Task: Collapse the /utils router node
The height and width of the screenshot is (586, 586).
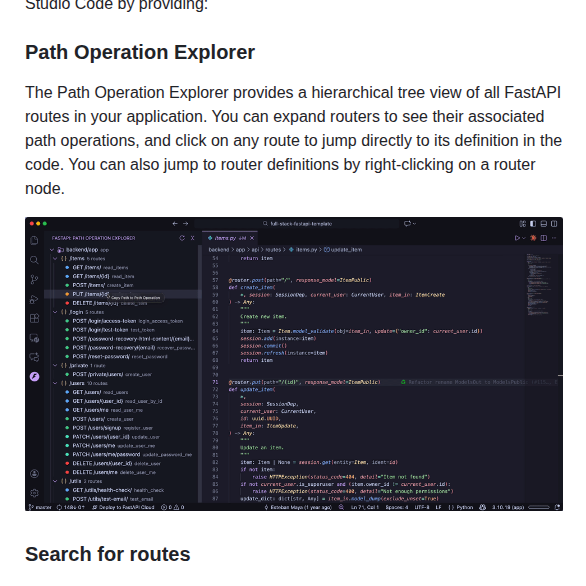Action: click(x=55, y=481)
